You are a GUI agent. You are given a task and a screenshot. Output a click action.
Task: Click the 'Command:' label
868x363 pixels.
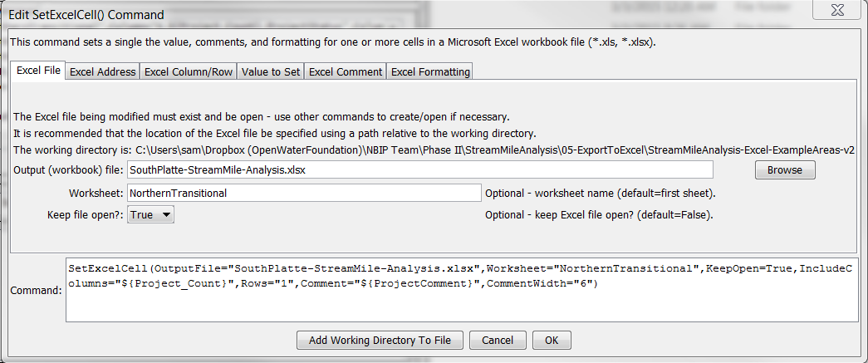pyautogui.click(x=36, y=291)
